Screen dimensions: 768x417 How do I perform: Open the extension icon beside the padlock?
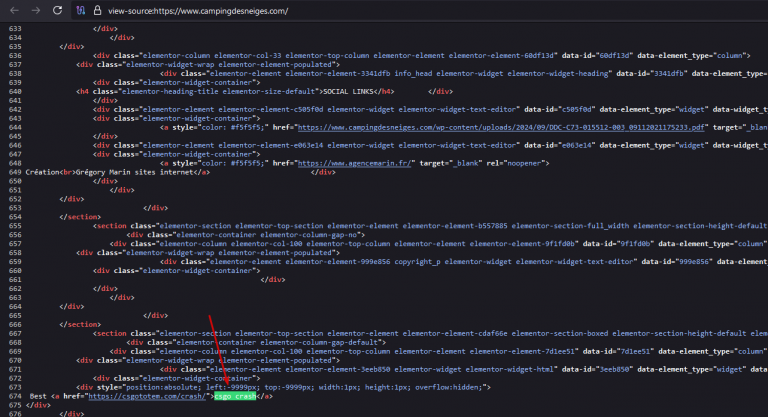tap(81, 10)
